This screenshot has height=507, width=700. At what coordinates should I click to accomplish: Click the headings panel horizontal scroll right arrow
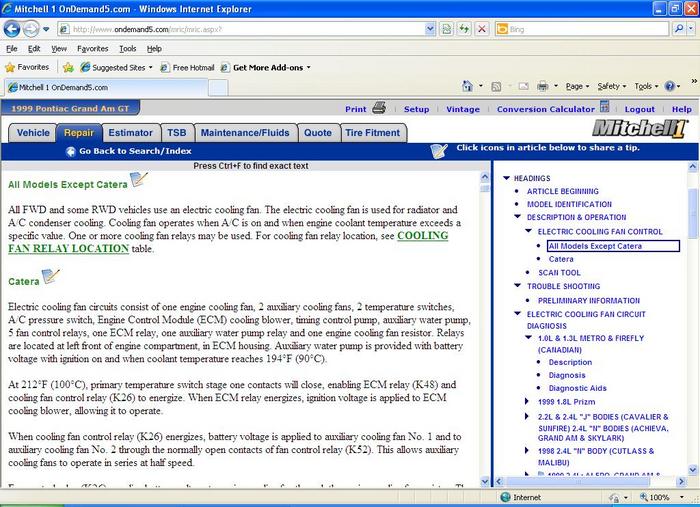click(x=681, y=481)
